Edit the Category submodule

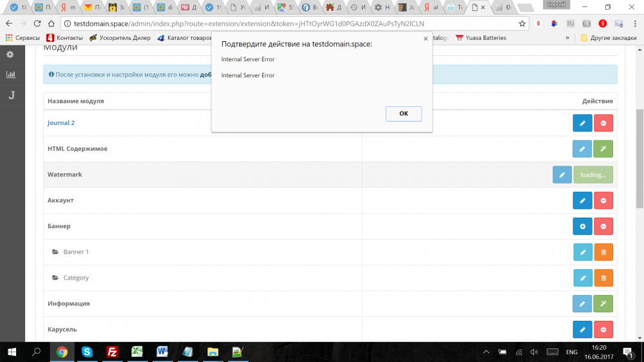click(x=583, y=278)
